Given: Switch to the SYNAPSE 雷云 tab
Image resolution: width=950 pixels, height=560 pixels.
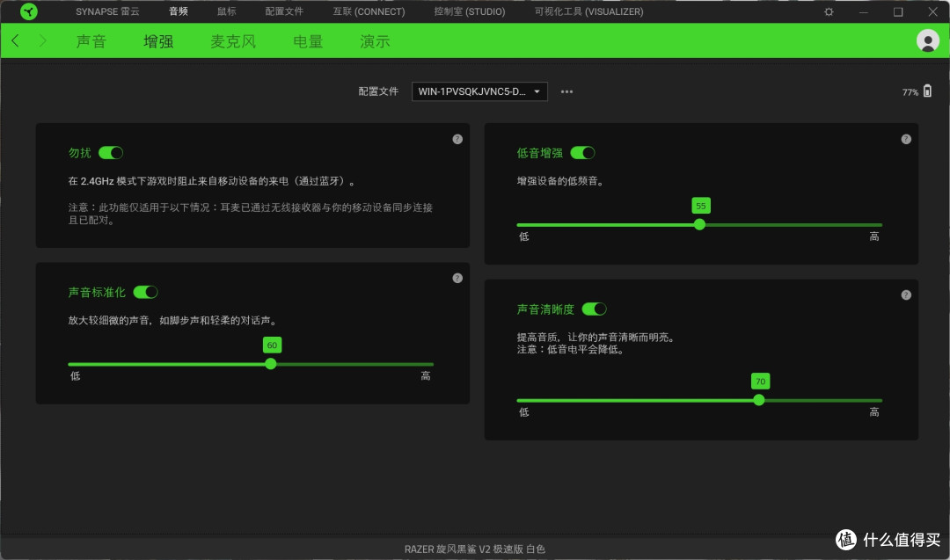Looking at the screenshot, I should [x=107, y=11].
